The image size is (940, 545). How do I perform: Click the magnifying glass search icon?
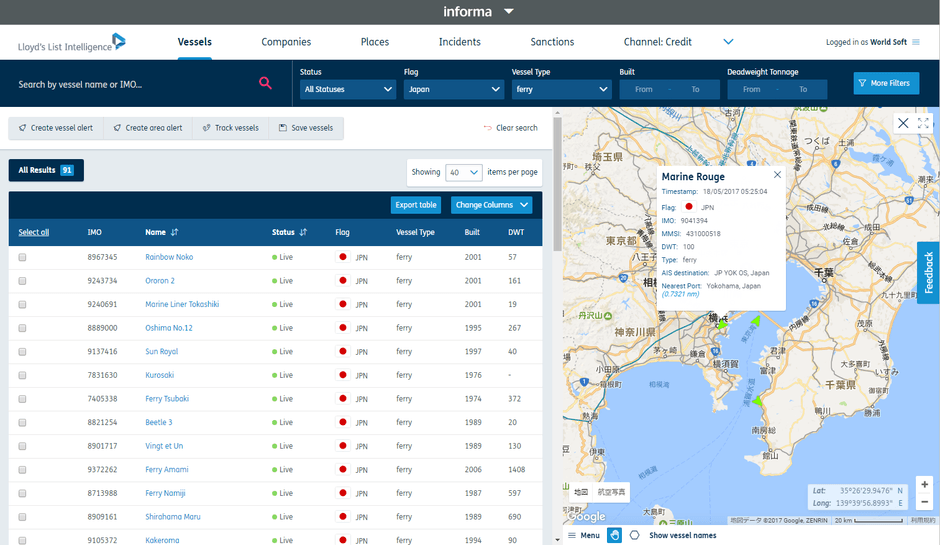[x=265, y=84]
